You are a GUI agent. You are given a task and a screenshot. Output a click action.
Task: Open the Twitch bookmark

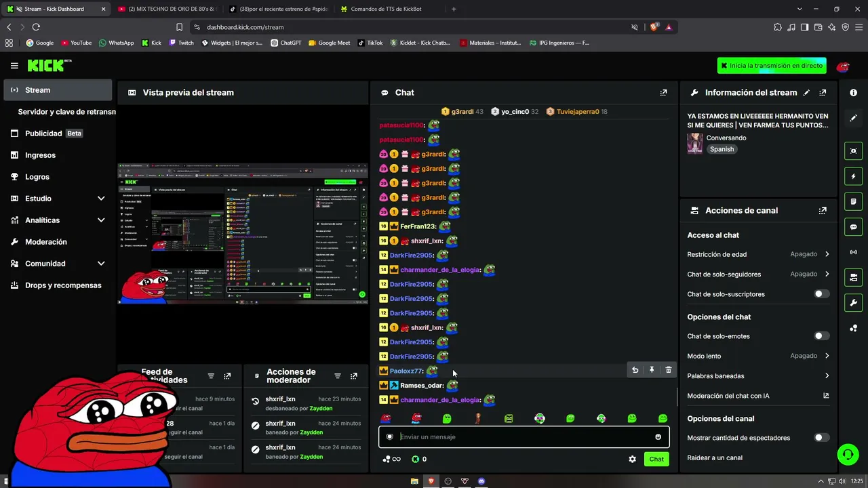[181, 43]
